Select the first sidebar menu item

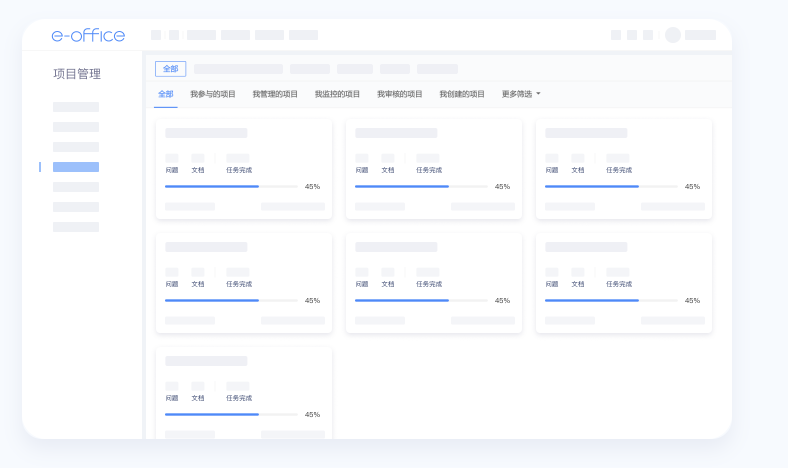76,107
